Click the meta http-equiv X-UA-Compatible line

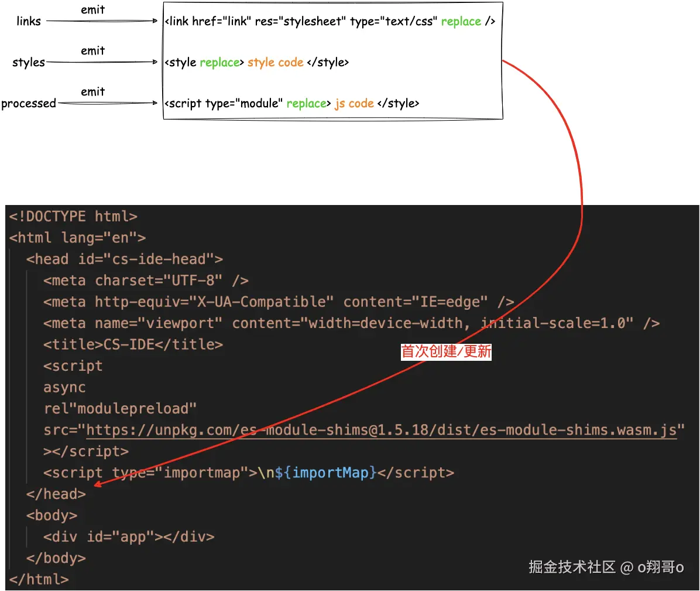279,302
